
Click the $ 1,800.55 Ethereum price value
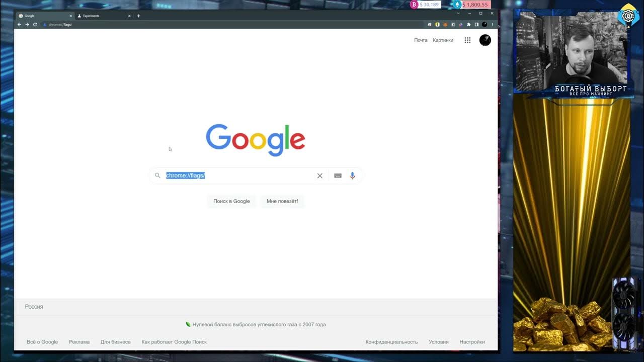475,5
